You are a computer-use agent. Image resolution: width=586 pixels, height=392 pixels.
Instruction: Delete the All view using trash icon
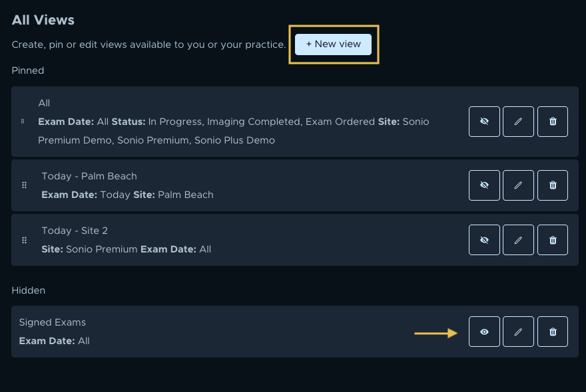pos(552,121)
